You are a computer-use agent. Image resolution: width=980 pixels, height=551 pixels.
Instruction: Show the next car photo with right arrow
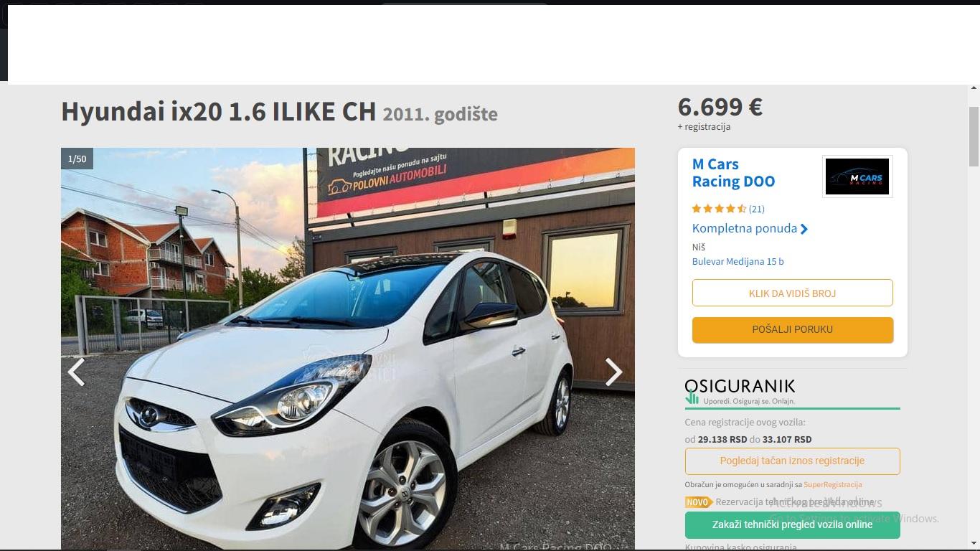click(x=613, y=372)
